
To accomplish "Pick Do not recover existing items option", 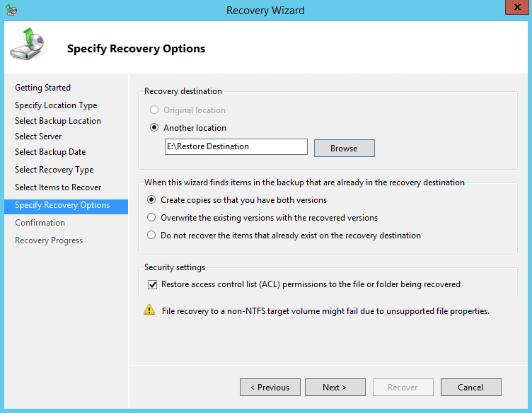I will pyautogui.click(x=151, y=235).
